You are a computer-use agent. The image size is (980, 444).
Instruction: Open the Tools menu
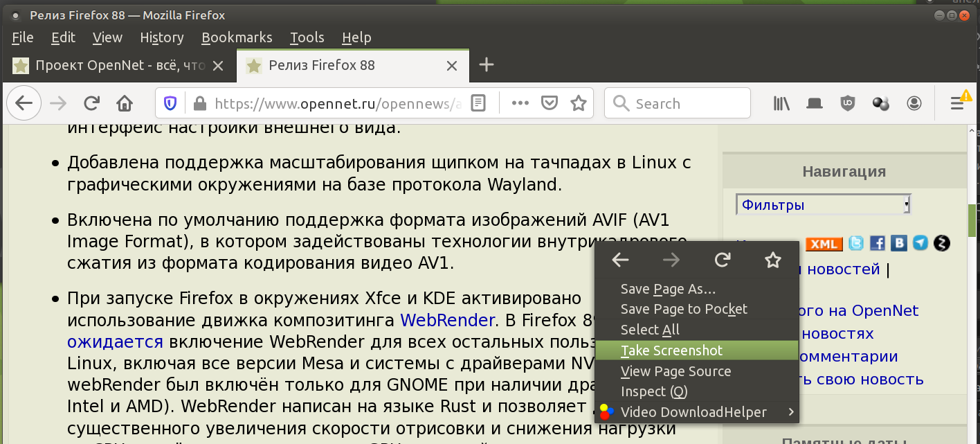pos(307,37)
